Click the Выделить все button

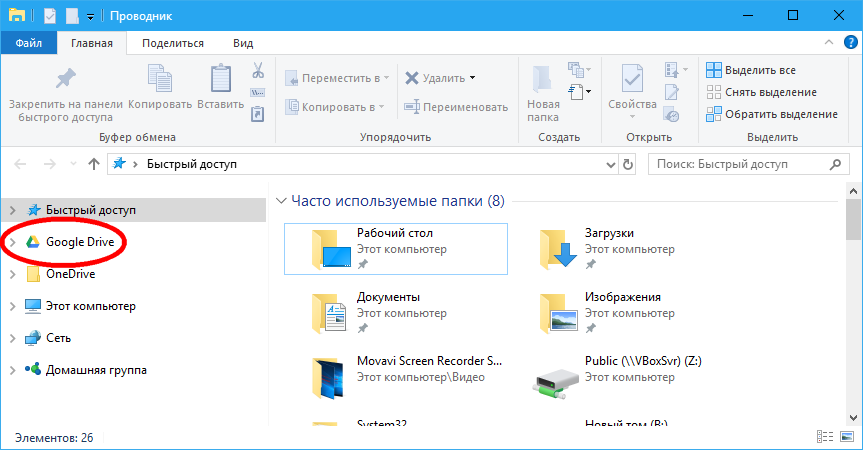pos(751,70)
